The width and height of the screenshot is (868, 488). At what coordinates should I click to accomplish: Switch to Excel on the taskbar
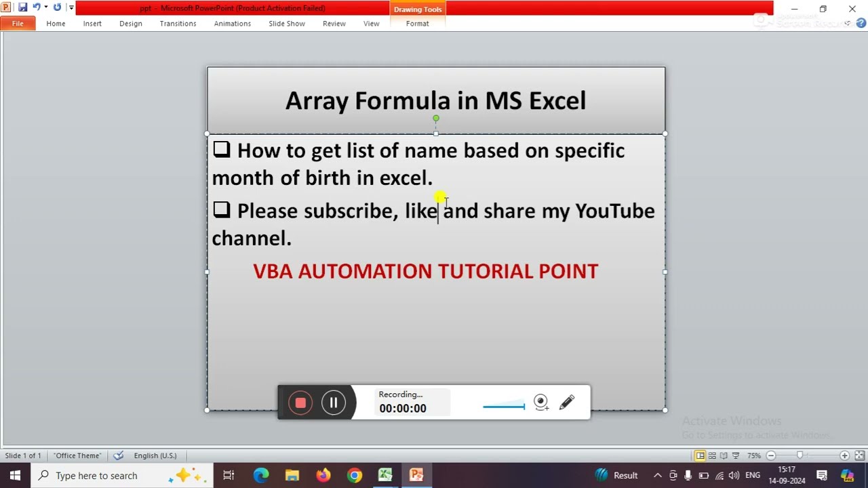[385, 475]
